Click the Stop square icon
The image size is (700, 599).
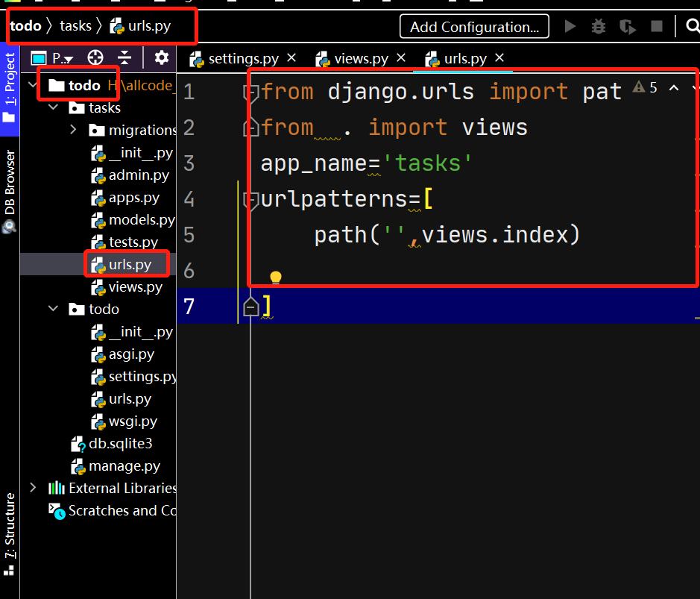click(x=657, y=26)
